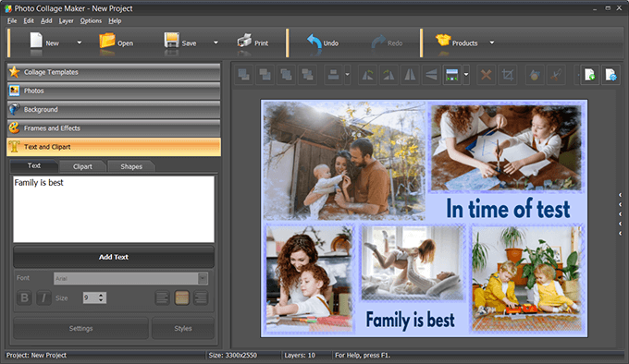Switch to the Text tab

(34, 165)
